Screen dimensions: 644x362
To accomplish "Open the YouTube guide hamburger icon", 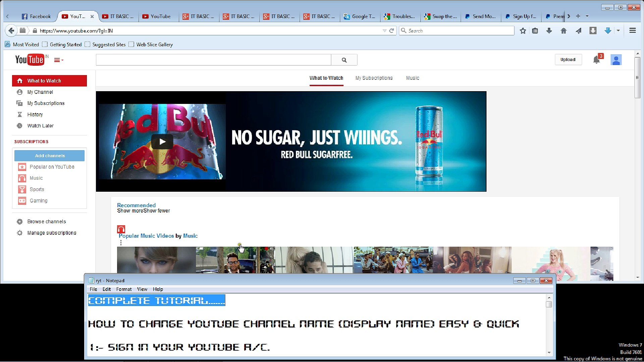I will point(57,60).
